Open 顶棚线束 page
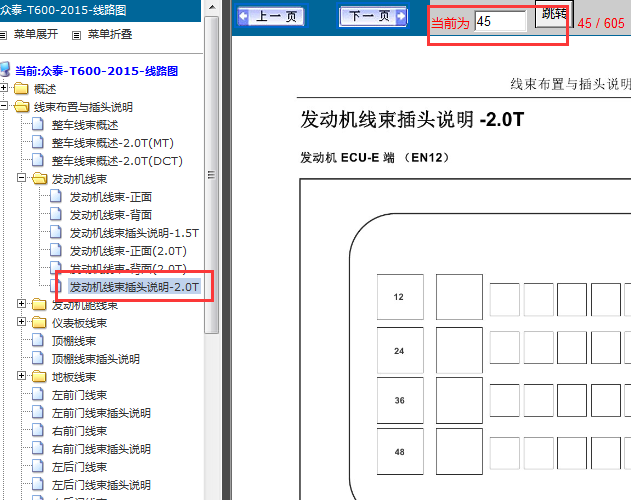Image resolution: width=631 pixels, height=500 pixels. coord(74,341)
